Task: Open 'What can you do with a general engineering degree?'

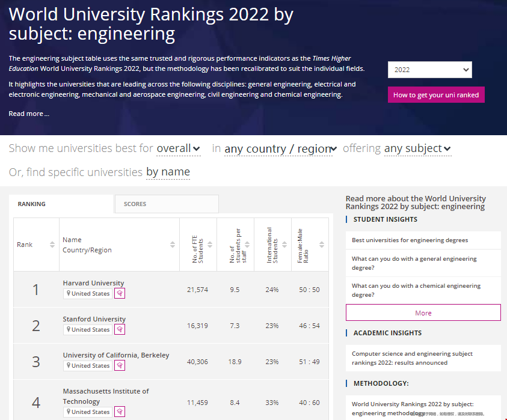Action: click(x=423, y=263)
